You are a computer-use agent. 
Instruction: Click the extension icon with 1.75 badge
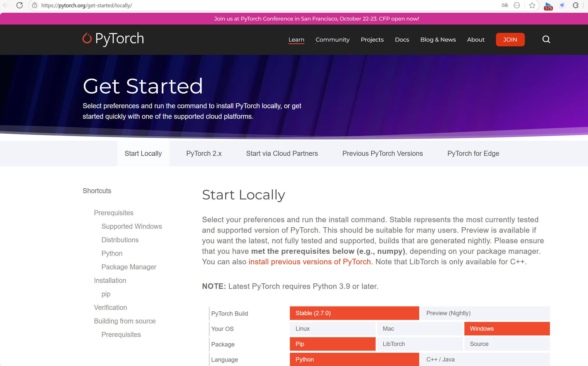click(x=548, y=6)
